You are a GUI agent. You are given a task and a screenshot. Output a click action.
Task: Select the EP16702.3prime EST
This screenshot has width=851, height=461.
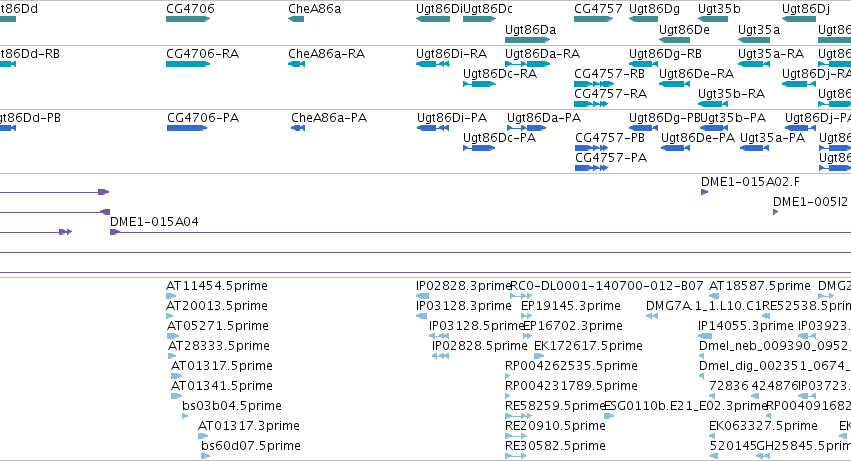(x=528, y=336)
